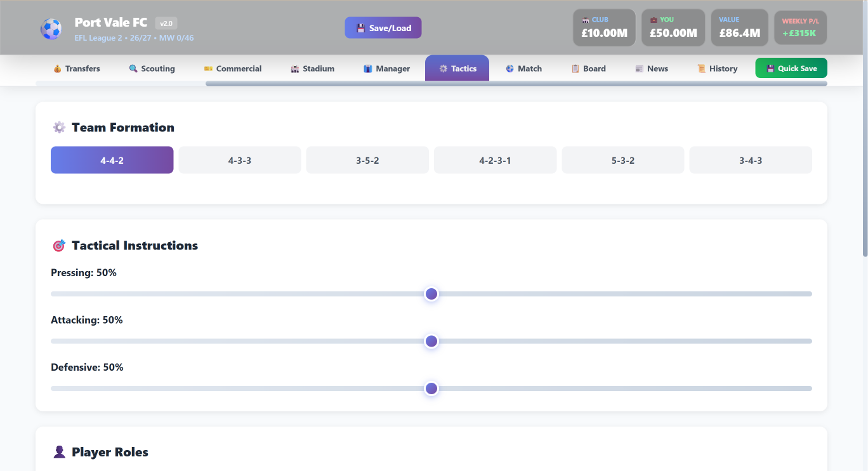Click the Pressing slider handle
This screenshot has height=471, width=868.
pyautogui.click(x=431, y=294)
